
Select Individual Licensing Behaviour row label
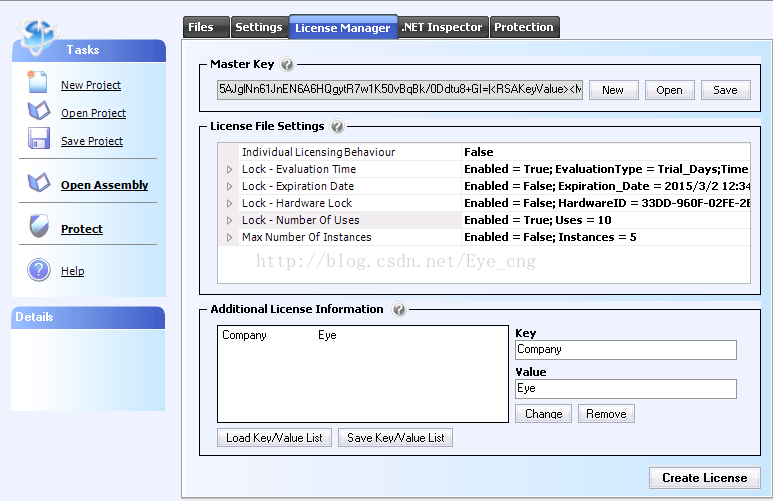pyautogui.click(x=318, y=152)
